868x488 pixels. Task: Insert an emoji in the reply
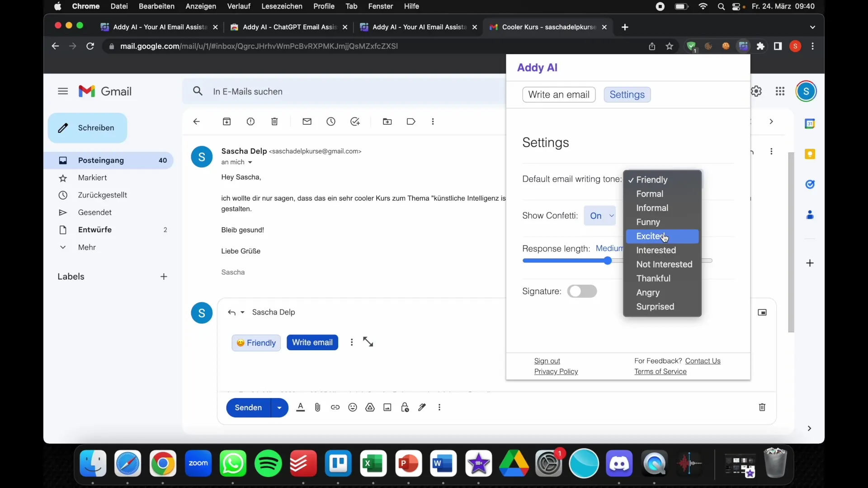point(353,408)
